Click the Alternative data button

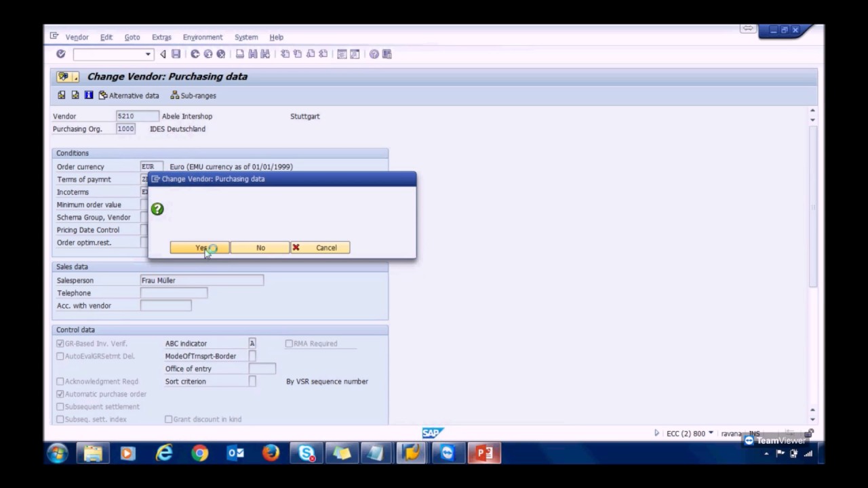(129, 96)
